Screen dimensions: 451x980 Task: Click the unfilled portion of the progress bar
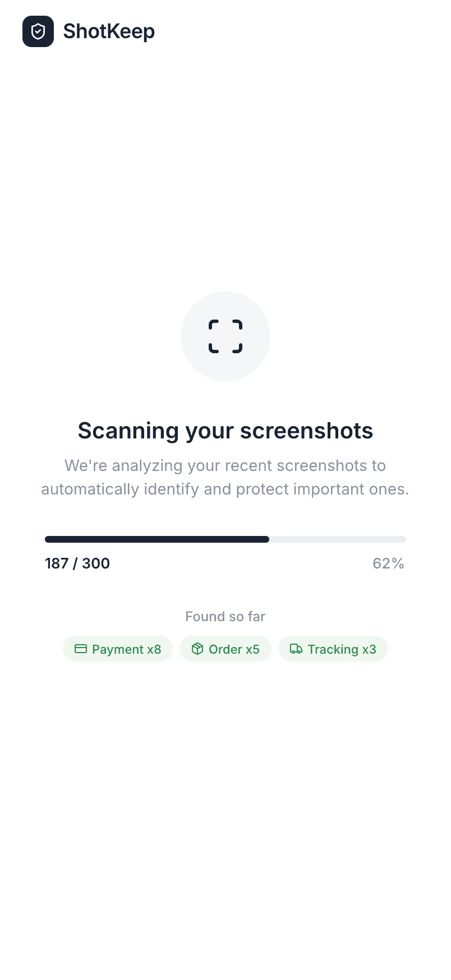337,539
